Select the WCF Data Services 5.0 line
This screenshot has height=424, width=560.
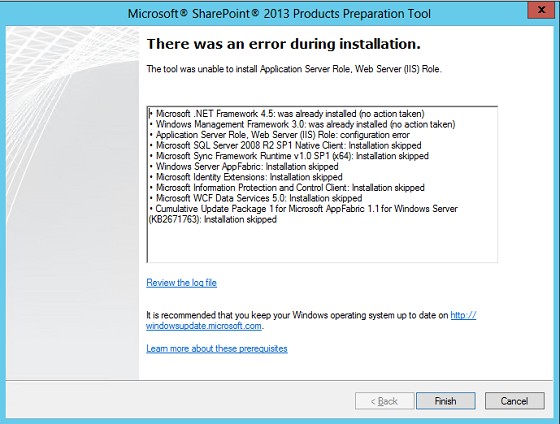(256, 198)
